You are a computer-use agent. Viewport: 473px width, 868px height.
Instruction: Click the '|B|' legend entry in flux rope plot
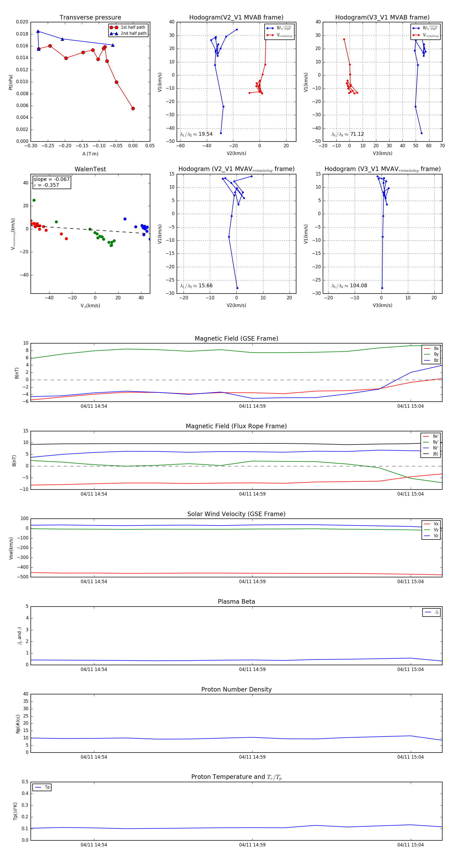point(431,454)
